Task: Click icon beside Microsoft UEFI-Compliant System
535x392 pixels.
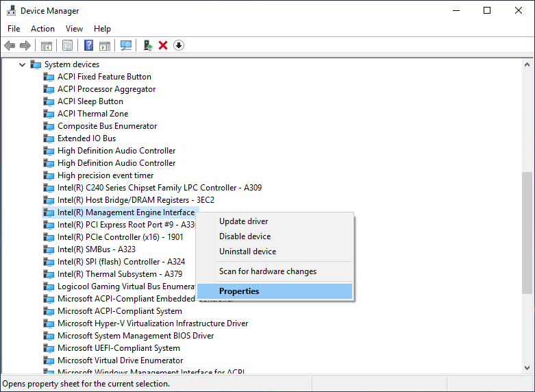Action: 49,348
